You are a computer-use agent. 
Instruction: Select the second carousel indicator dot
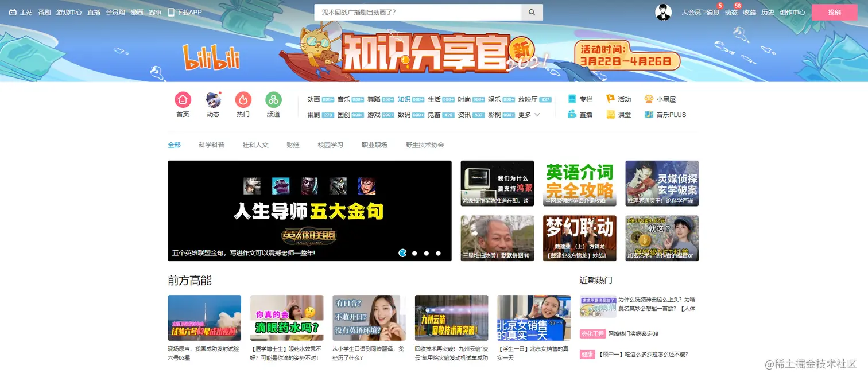pyautogui.click(x=414, y=253)
